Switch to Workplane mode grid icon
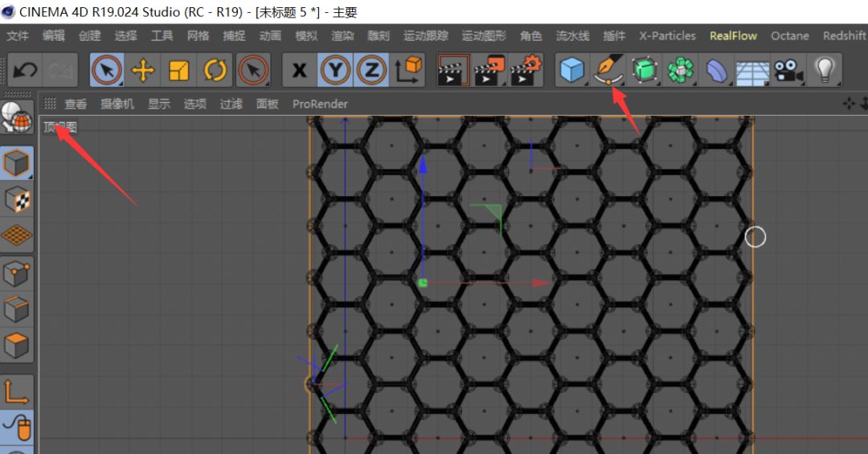This screenshot has width=868, height=454. (x=17, y=235)
